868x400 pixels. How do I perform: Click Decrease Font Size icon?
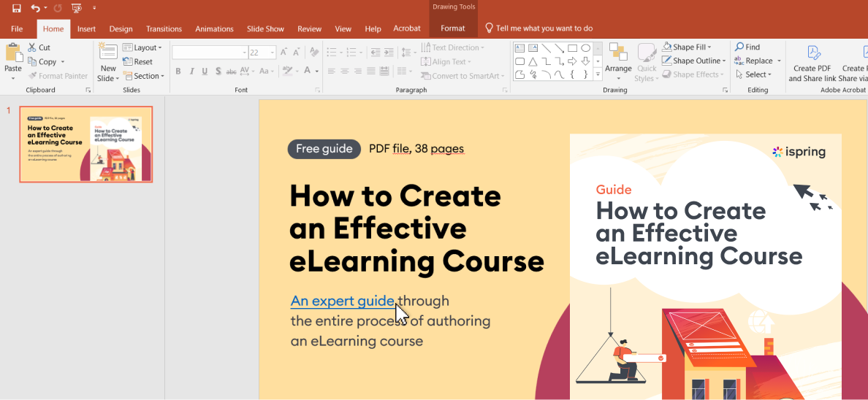pyautogui.click(x=297, y=53)
